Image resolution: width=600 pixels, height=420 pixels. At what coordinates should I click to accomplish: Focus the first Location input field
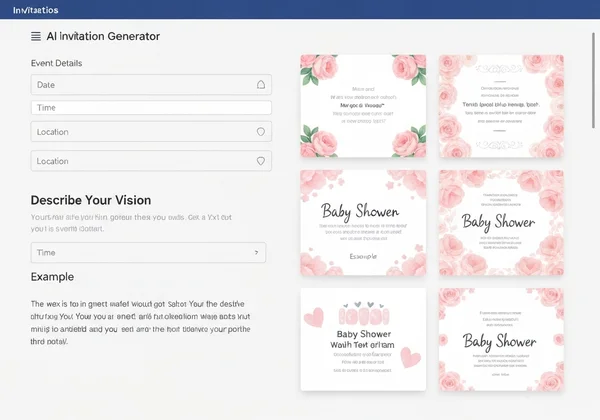click(151, 132)
